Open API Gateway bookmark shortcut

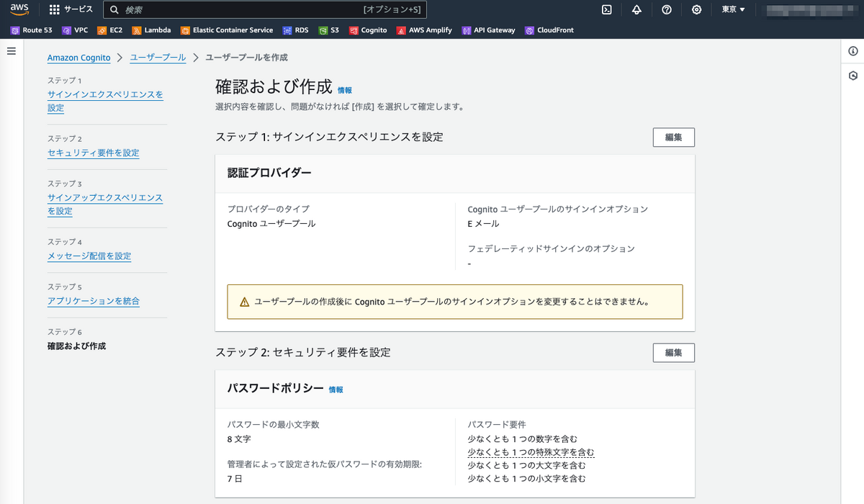tap(489, 30)
